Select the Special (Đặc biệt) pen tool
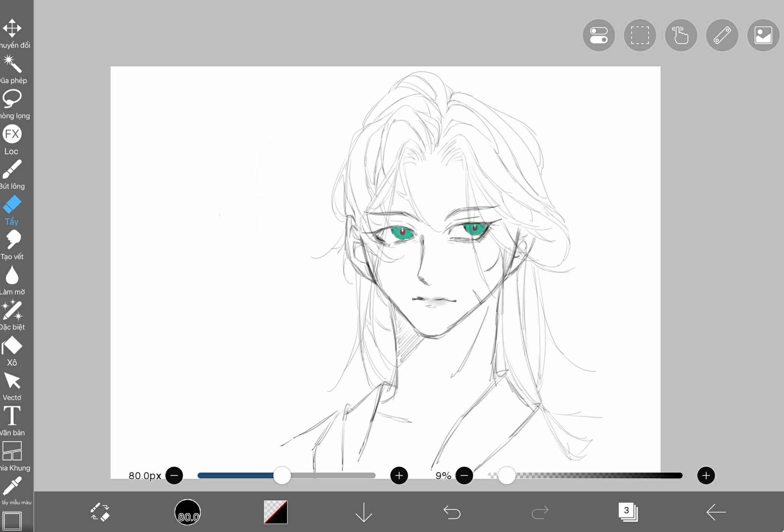This screenshot has height=532, width=784. coord(12,311)
